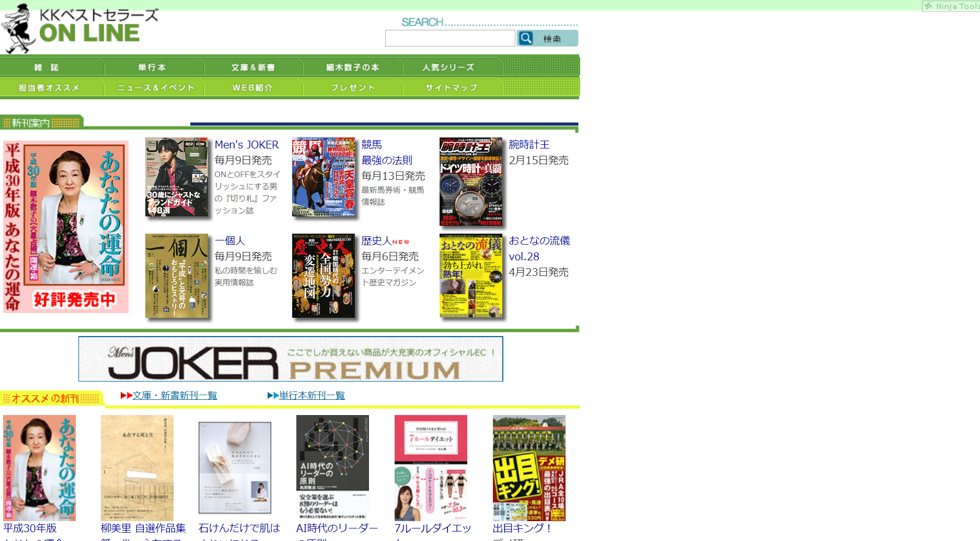Open the 腕時計王 magazine cover
The image size is (980, 541).
coord(471,181)
